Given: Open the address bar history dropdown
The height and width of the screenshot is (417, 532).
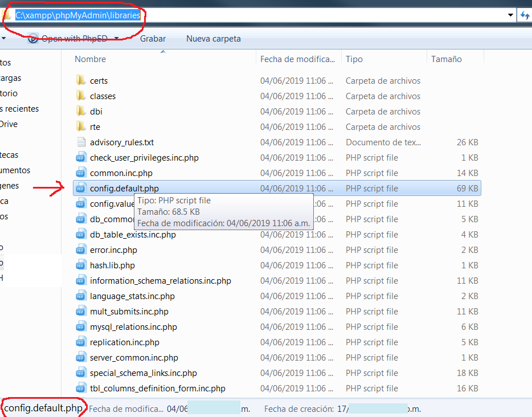Looking at the screenshot, I should (510, 15).
